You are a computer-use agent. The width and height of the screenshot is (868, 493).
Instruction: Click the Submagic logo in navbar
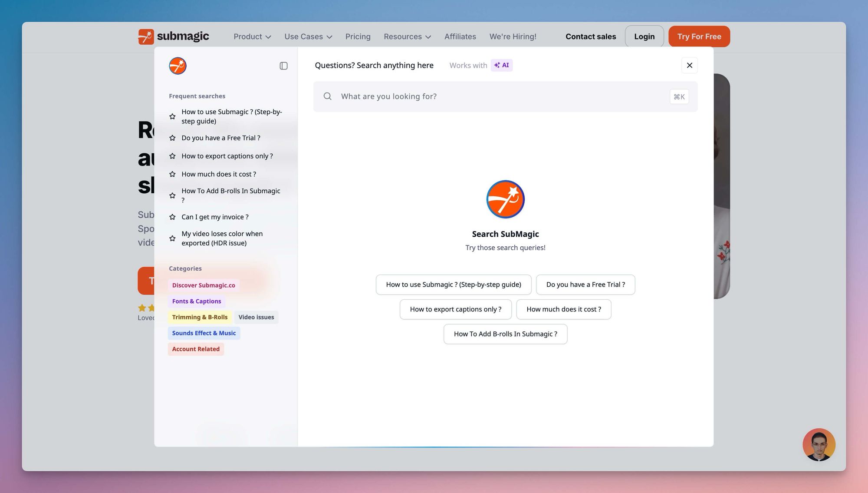point(174,36)
